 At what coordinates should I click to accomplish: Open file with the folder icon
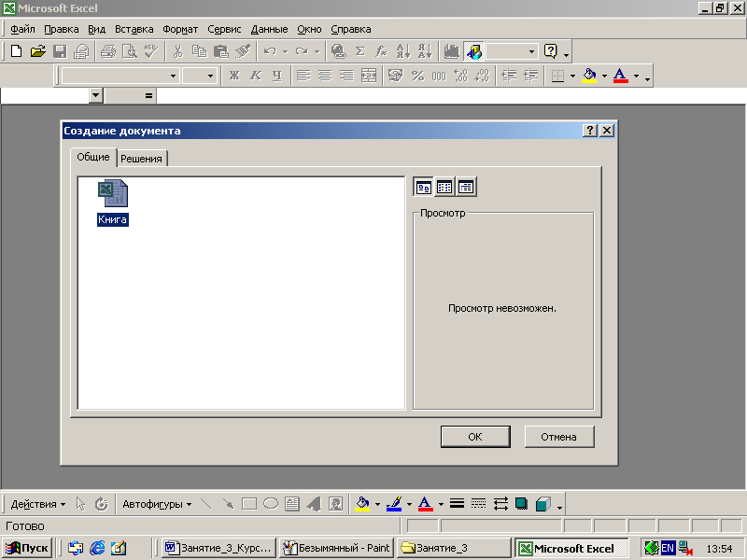[37, 51]
